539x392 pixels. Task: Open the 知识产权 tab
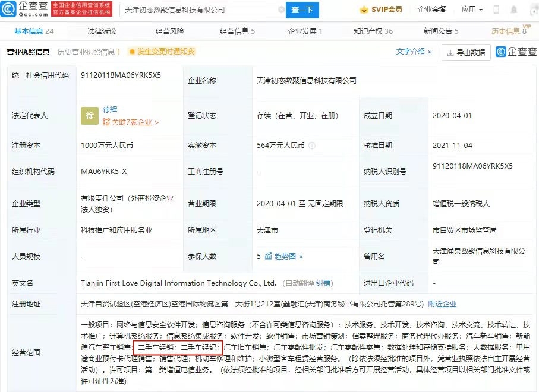pos(373,31)
